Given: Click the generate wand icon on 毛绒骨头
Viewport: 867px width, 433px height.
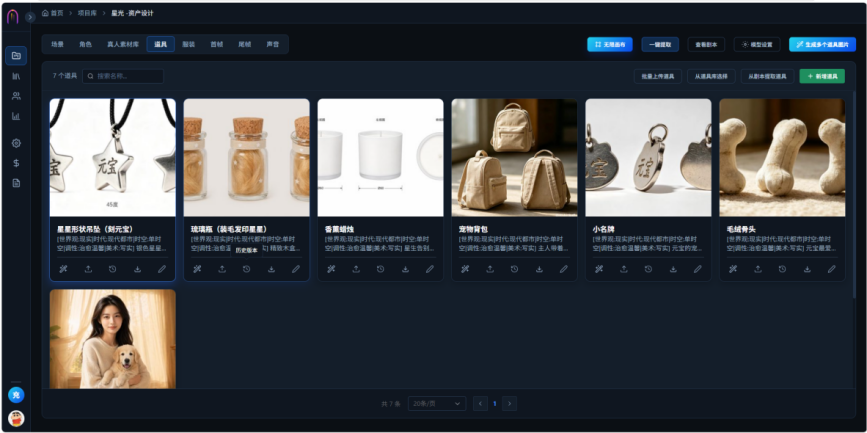Looking at the screenshot, I should [733, 269].
